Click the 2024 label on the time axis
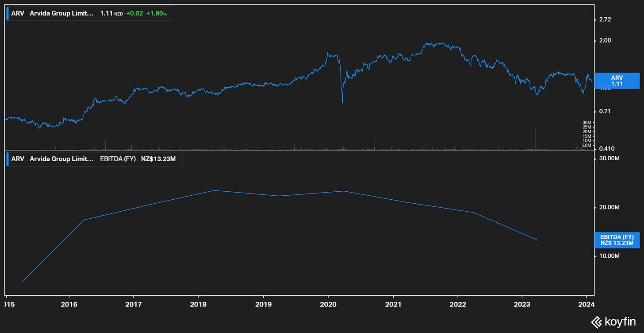This screenshot has width=644, height=333. pos(586,305)
